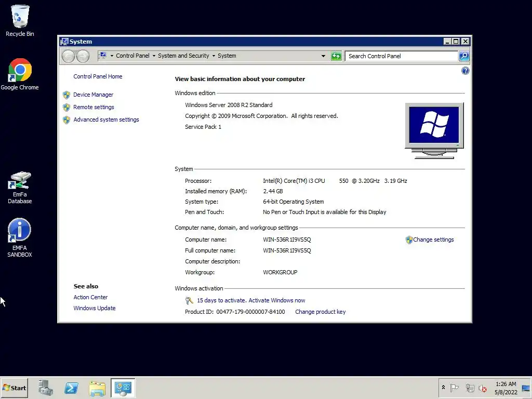Open Device Manager link

tap(94, 95)
